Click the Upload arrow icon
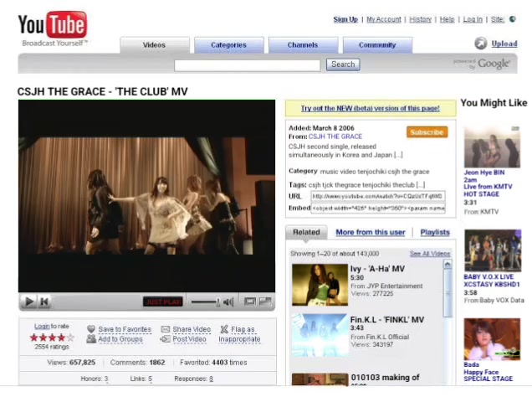 tap(480, 44)
